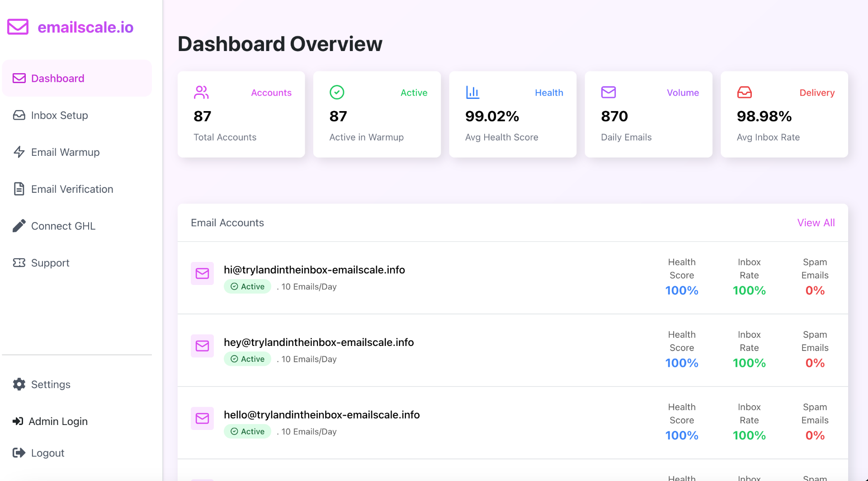The height and width of the screenshot is (481, 868).
Task: Click Inbox Rate 100% for hello@ account
Action: (x=749, y=435)
